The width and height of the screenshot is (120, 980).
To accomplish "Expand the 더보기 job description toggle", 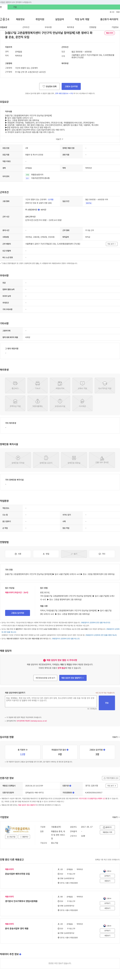I will click(x=60, y=139).
